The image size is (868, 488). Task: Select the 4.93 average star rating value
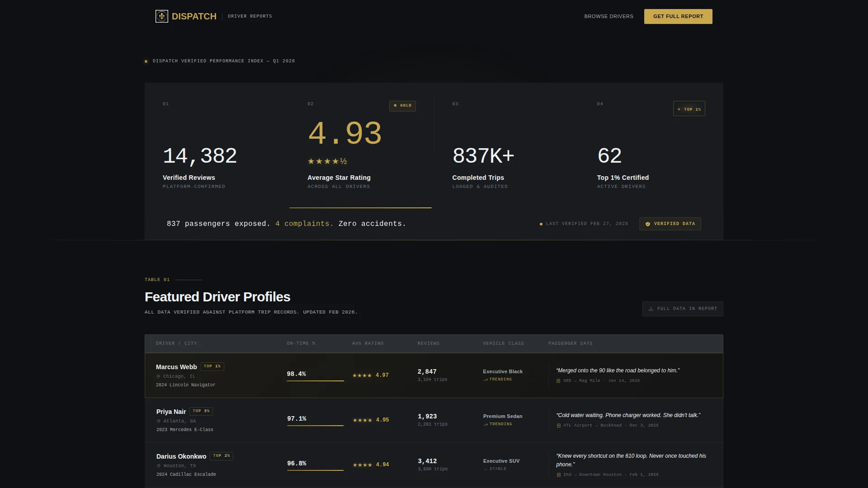[345, 134]
